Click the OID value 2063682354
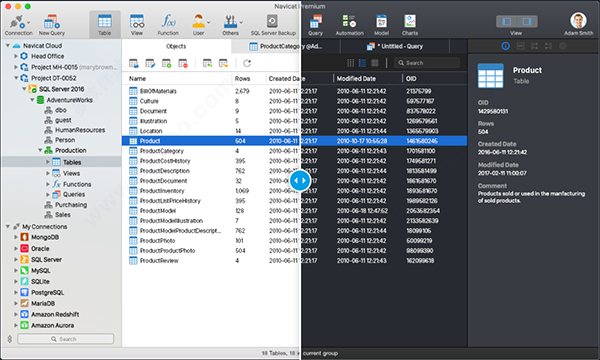The image size is (600, 360). click(423, 211)
